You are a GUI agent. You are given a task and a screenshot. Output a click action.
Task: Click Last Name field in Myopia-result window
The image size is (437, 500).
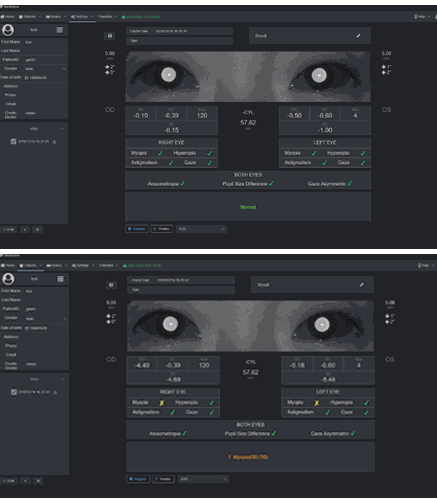[x=46, y=300]
